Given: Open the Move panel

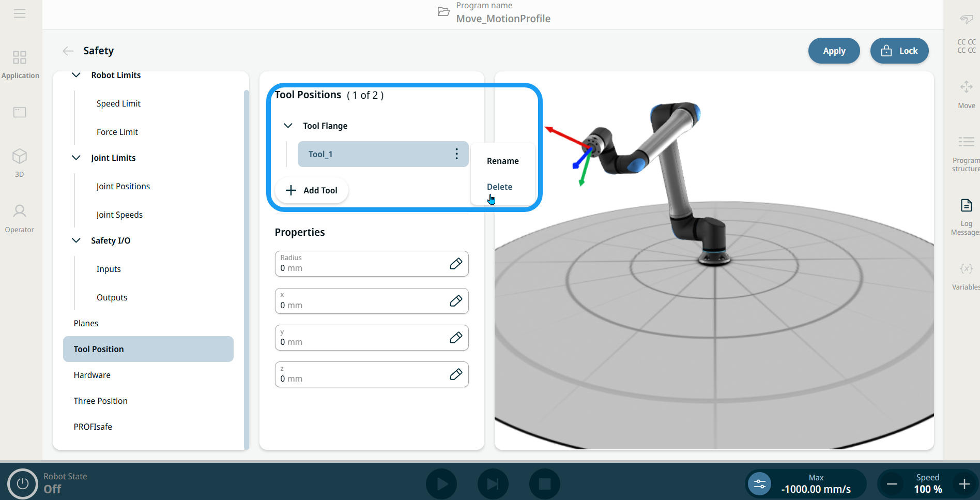Looking at the screenshot, I should click(966, 94).
